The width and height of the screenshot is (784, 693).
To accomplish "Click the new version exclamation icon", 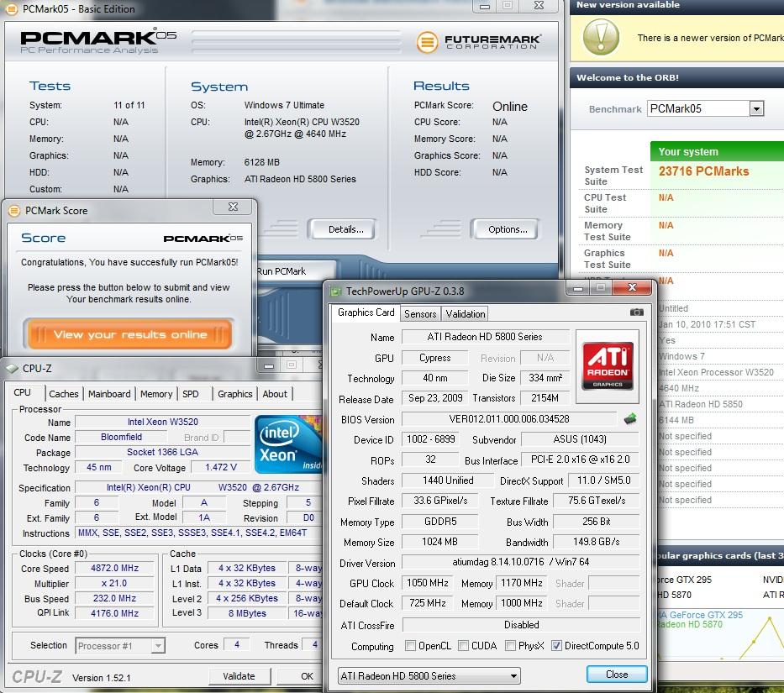I will click(601, 38).
